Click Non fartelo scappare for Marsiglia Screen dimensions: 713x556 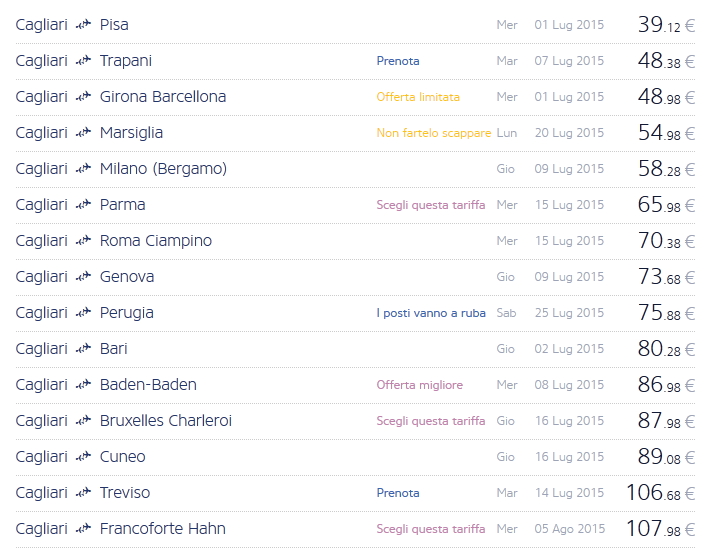pos(433,133)
